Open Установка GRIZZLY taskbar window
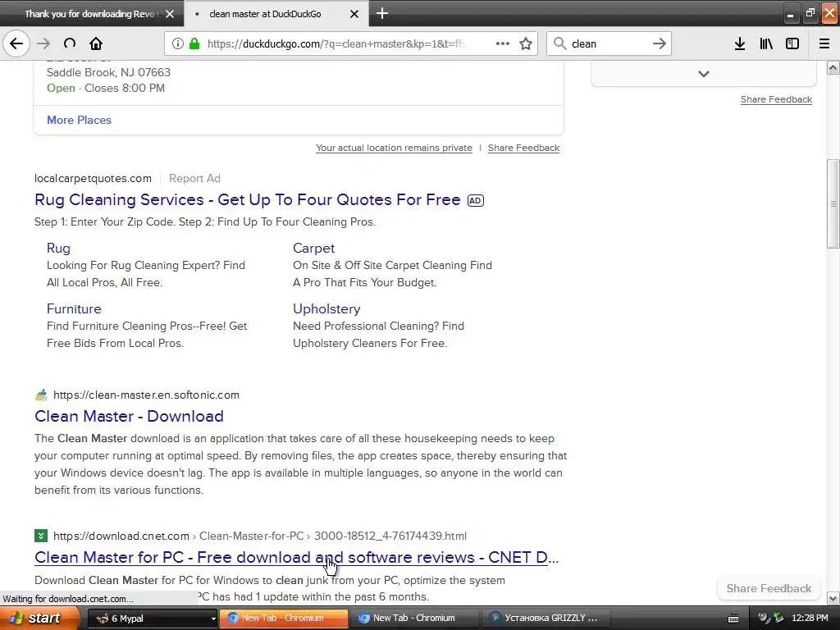This screenshot has width=840, height=630. (x=546, y=619)
